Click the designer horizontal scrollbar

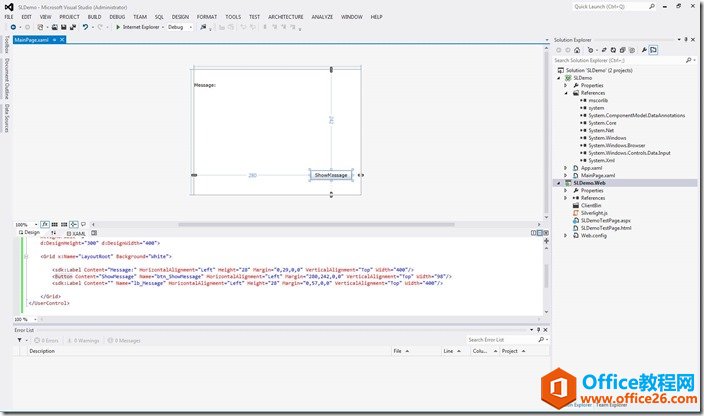coord(316,224)
